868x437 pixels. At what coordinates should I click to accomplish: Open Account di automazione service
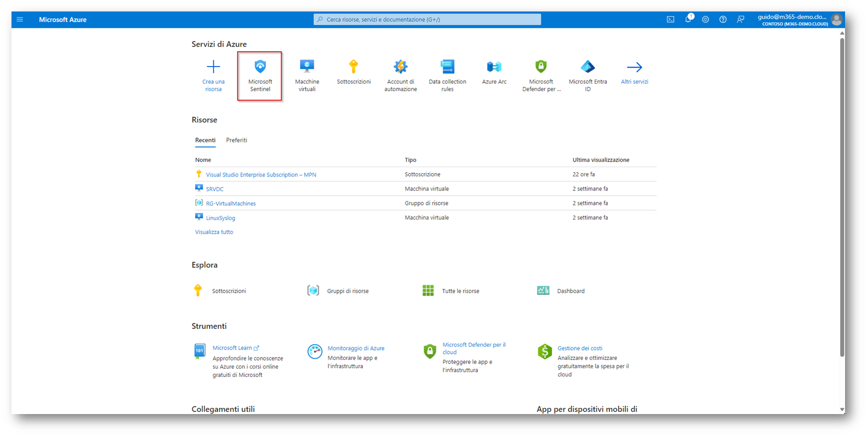point(401,76)
